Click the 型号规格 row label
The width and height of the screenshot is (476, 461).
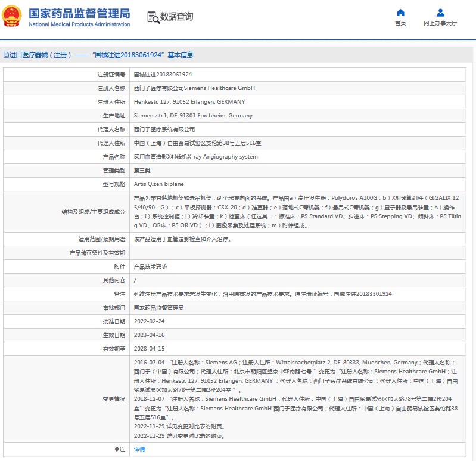tap(114, 184)
